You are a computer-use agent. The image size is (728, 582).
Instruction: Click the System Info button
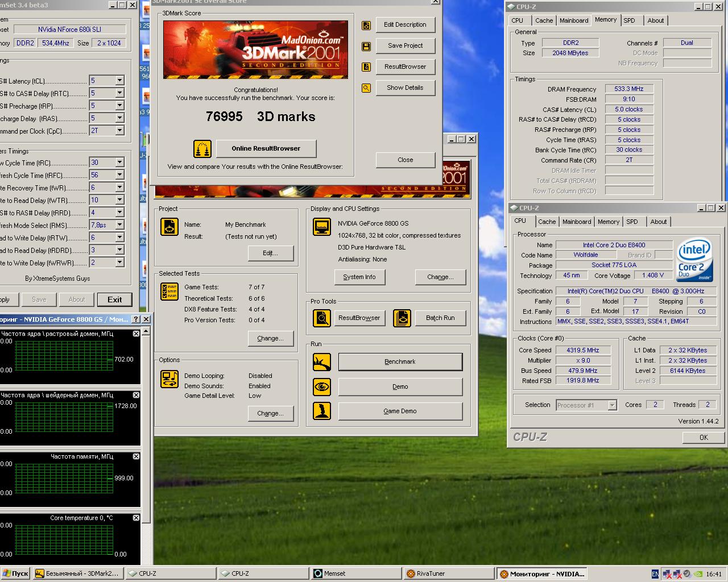tap(359, 277)
